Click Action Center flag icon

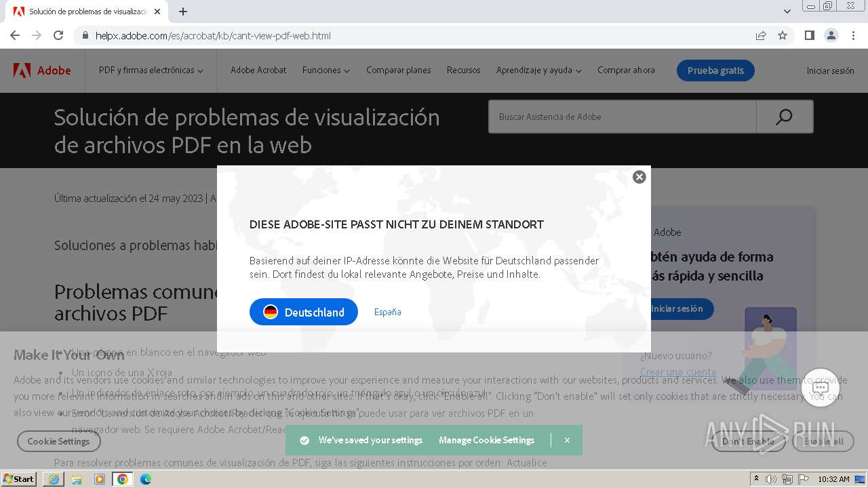point(804,479)
